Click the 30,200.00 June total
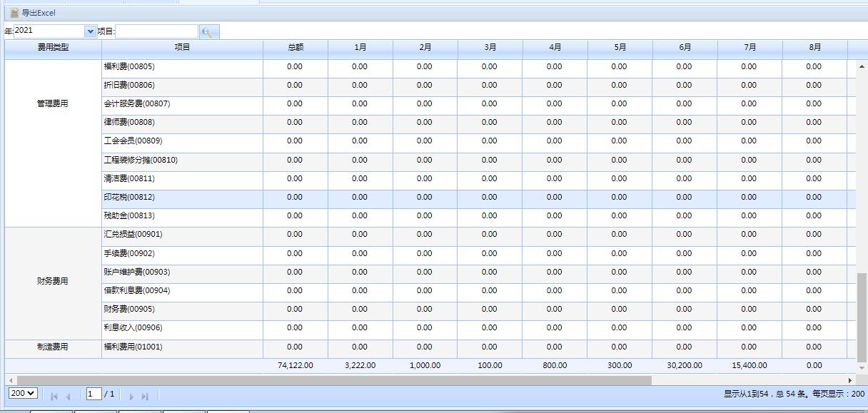 coord(685,365)
